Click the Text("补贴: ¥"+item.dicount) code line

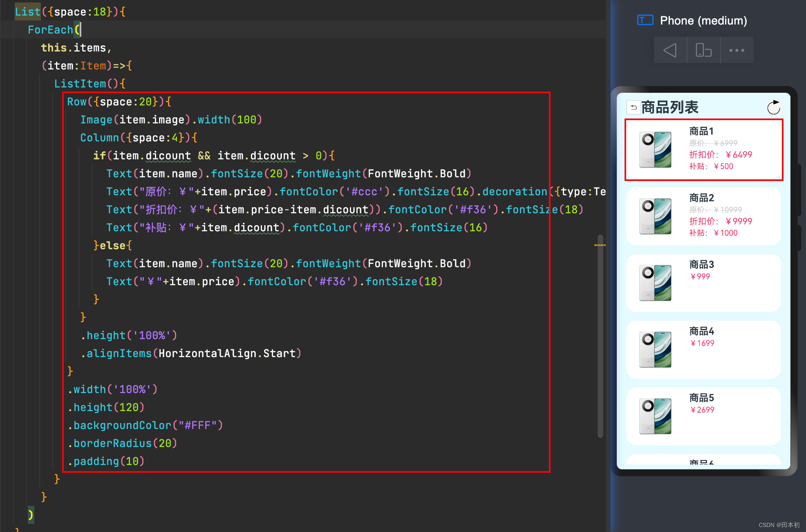297,228
